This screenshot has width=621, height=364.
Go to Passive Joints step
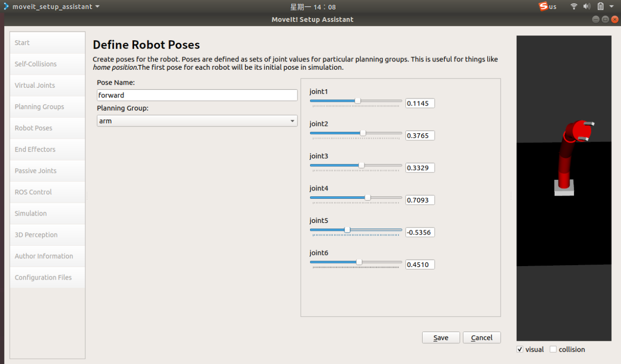48,171
